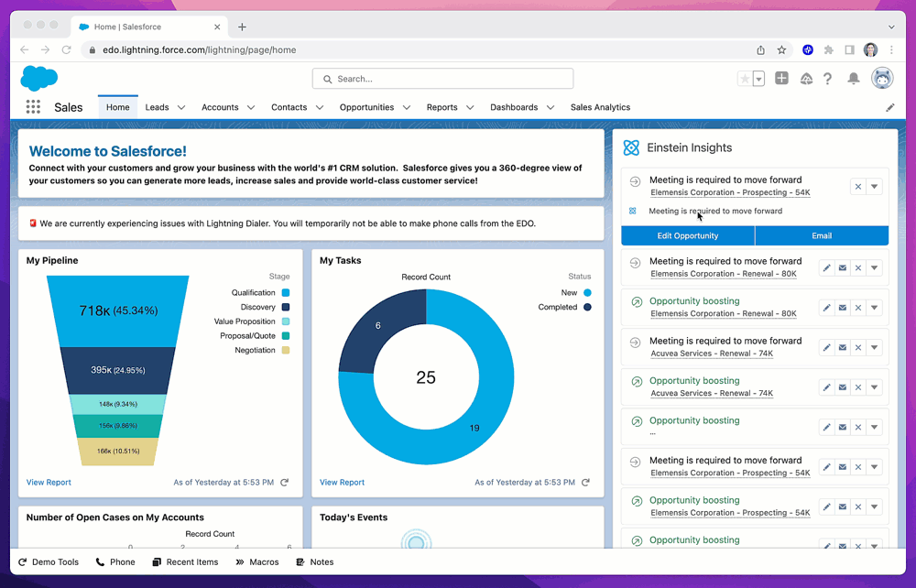Click the edit navigation pencil icon
This screenshot has width=916, height=588.
click(889, 107)
